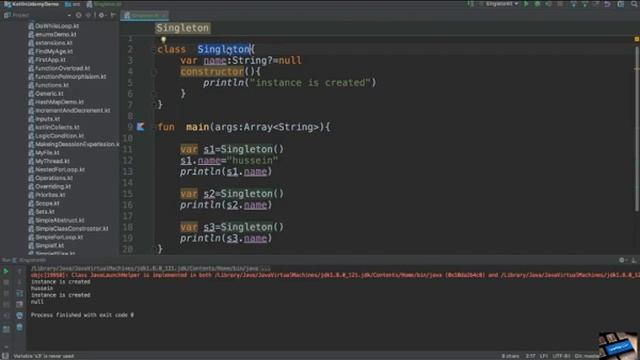Click src in the navigation bar

click(x=73, y=4)
